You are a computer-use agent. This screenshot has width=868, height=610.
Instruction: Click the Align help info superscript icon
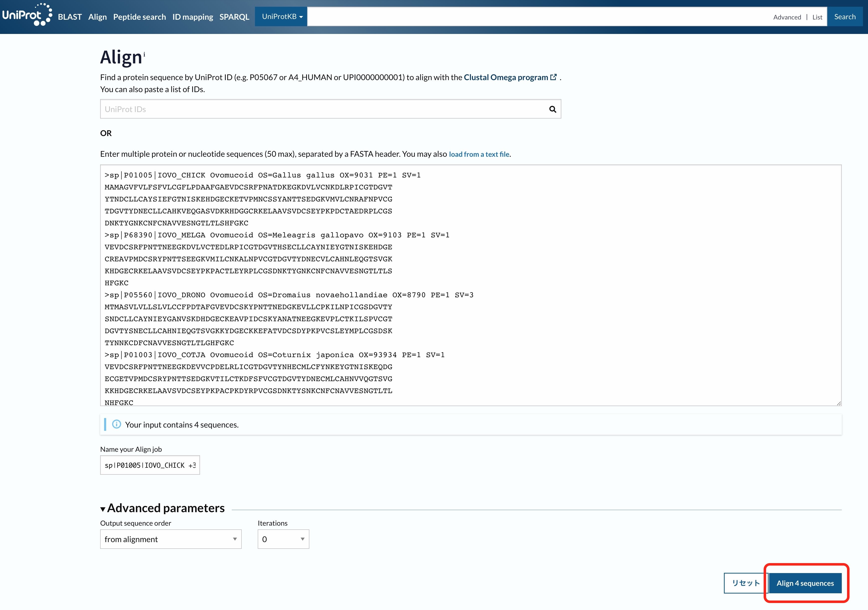144,54
